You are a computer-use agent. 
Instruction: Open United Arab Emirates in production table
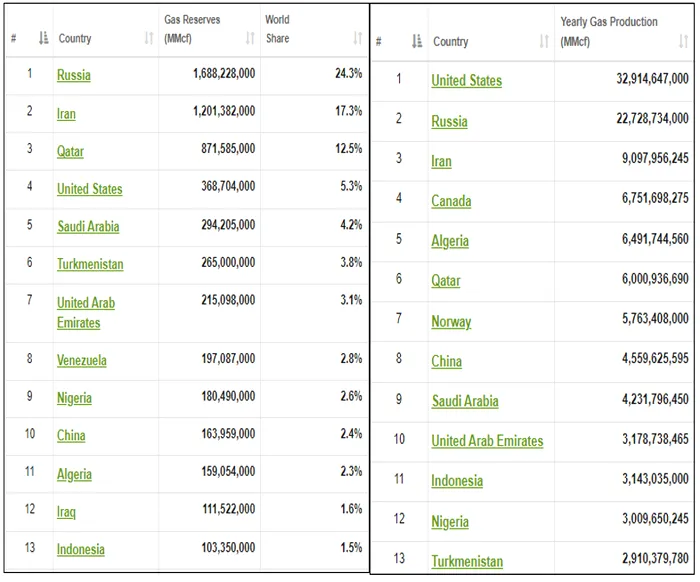click(x=487, y=441)
